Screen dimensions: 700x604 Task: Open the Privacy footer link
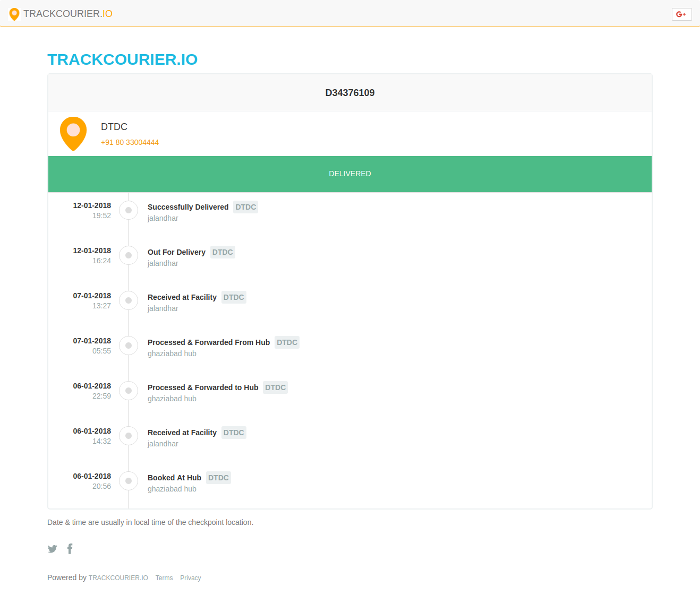tap(190, 578)
